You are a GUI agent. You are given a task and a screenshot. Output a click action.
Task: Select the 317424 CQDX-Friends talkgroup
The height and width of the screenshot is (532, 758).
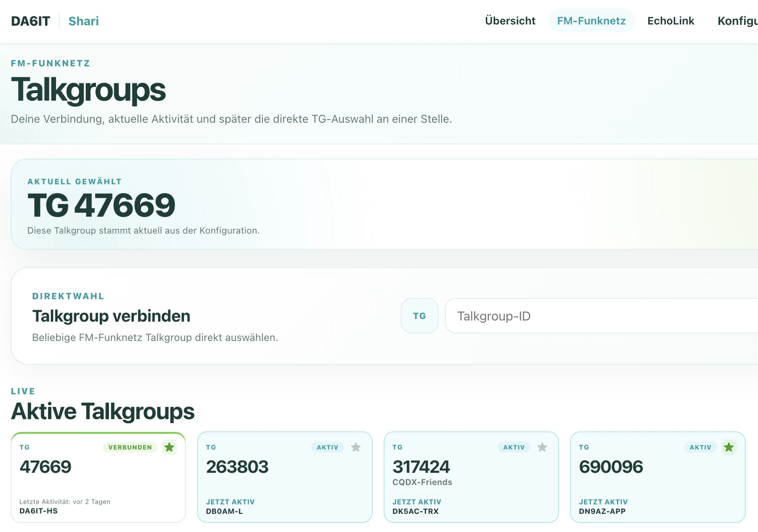tap(471, 477)
